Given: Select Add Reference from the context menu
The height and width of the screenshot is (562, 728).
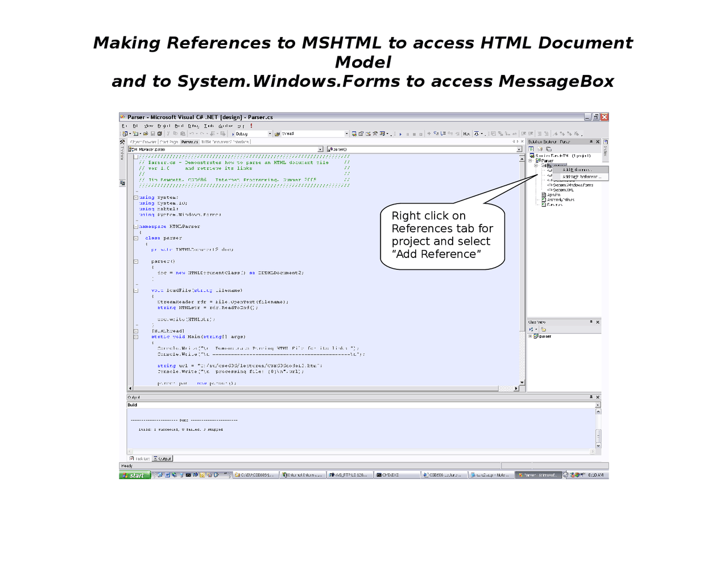Looking at the screenshot, I should [x=577, y=170].
